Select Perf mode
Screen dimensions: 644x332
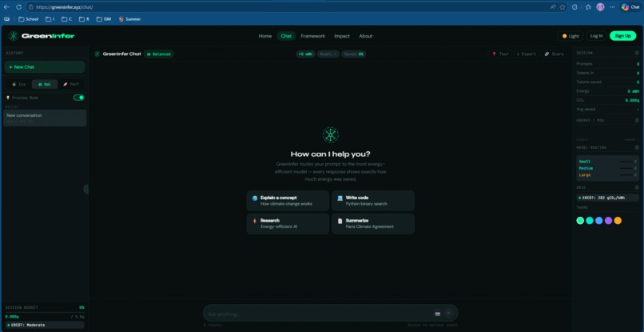click(71, 84)
